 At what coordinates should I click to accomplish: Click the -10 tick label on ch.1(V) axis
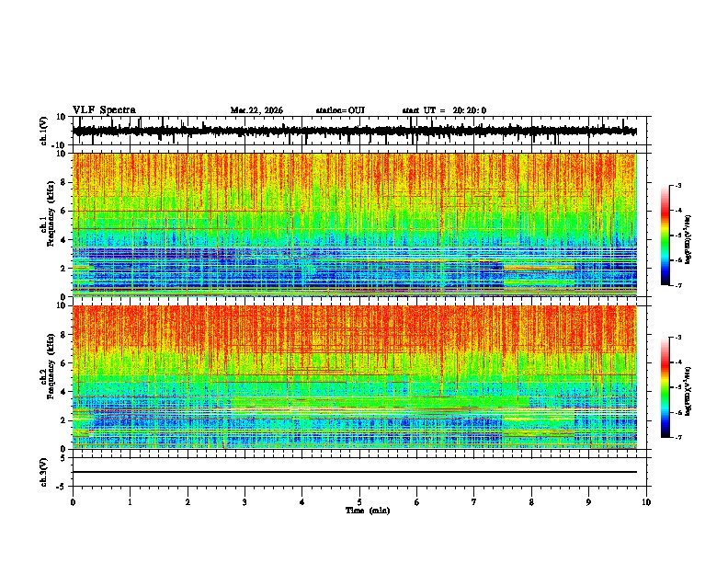tap(59, 145)
